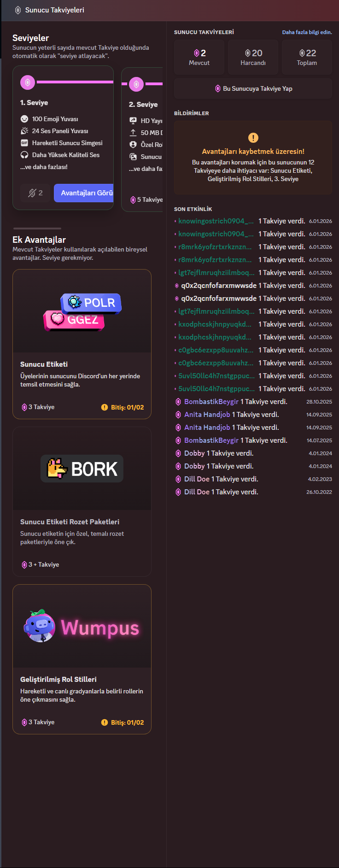Click the Avantajları kaybetmek üzeresin! warning heading
339x868 pixels.
tap(253, 151)
